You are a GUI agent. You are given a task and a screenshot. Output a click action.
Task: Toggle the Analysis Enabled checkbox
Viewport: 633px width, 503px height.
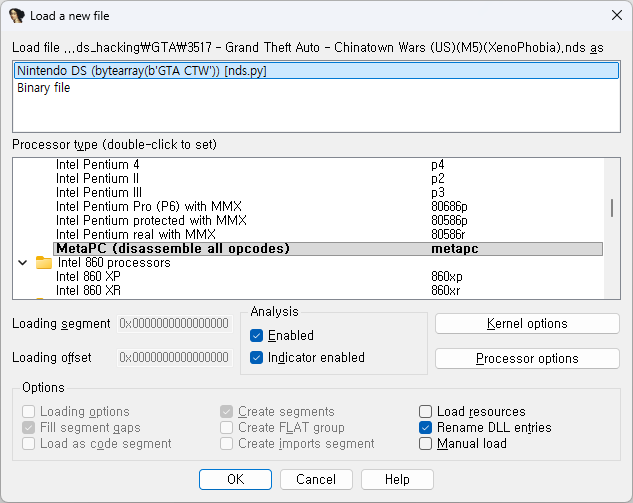click(256, 335)
